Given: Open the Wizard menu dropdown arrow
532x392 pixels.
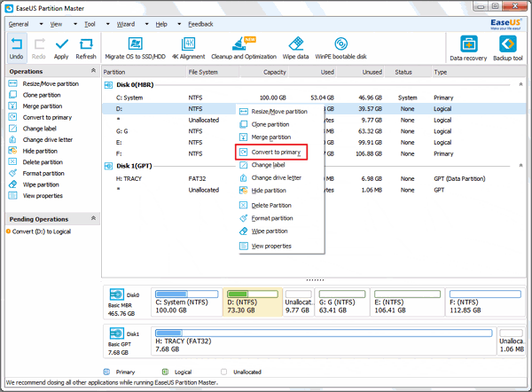Looking at the screenshot, I should pyautogui.click(x=146, y=24).
